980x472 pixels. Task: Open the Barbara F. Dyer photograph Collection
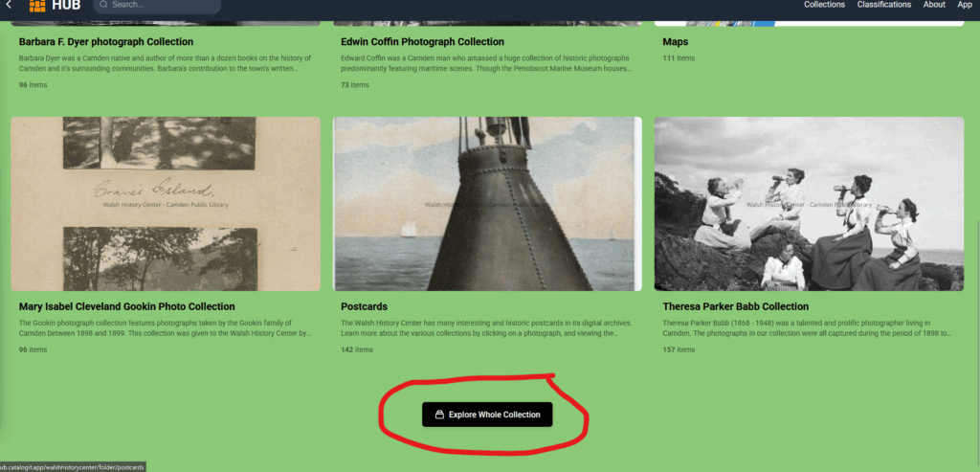(106, 42)
